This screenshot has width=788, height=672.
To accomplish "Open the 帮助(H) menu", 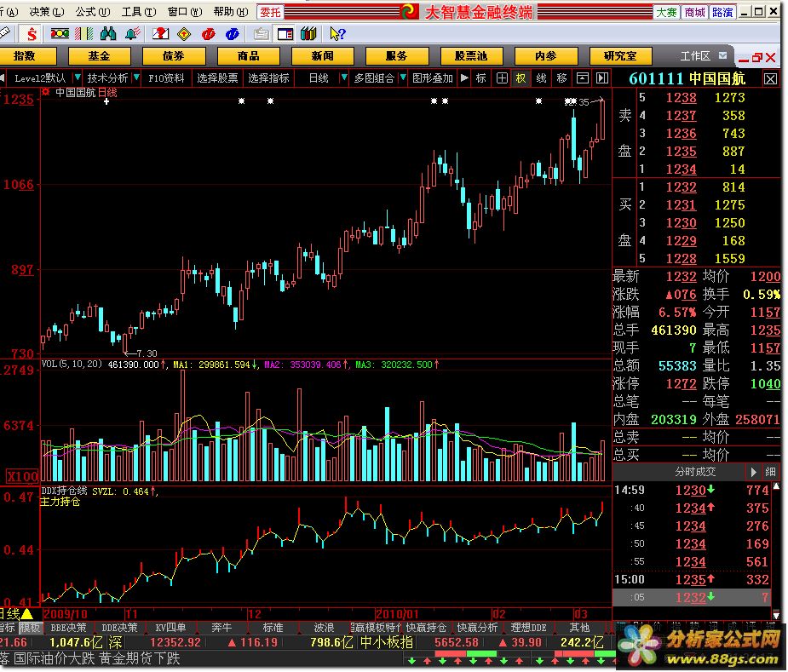I will (x=231, y=12).
